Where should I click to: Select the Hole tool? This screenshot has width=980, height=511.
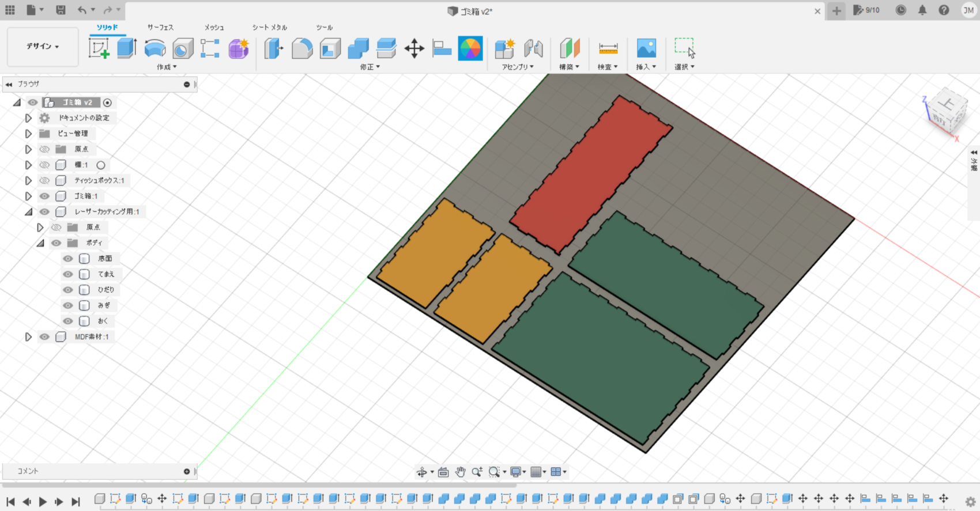183,48
